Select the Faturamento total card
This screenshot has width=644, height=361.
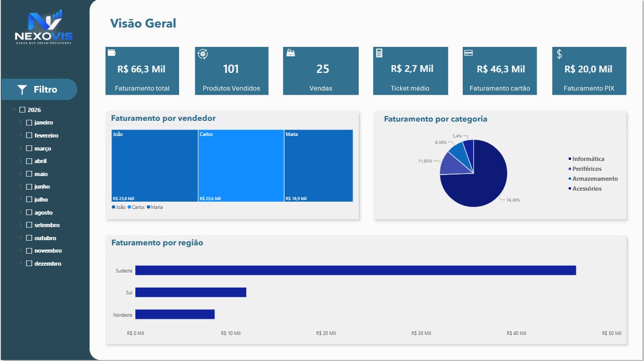(142, 71)
